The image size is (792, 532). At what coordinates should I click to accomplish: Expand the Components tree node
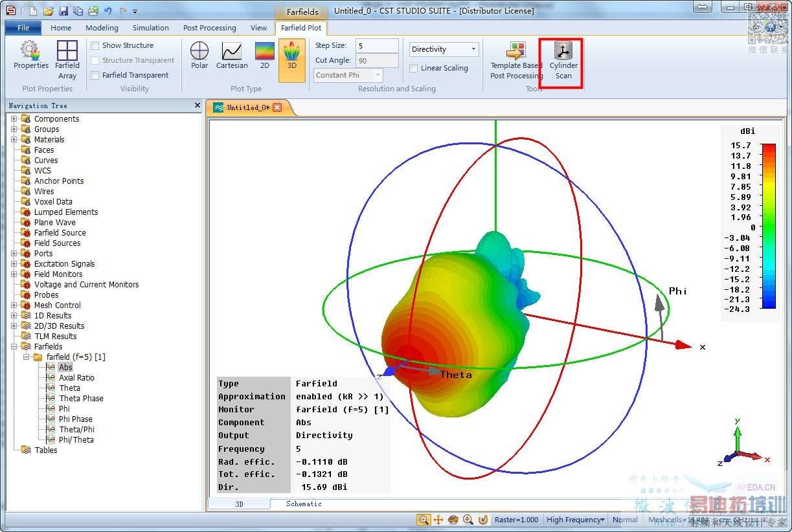pyautogui.click(x=14, y=119)
